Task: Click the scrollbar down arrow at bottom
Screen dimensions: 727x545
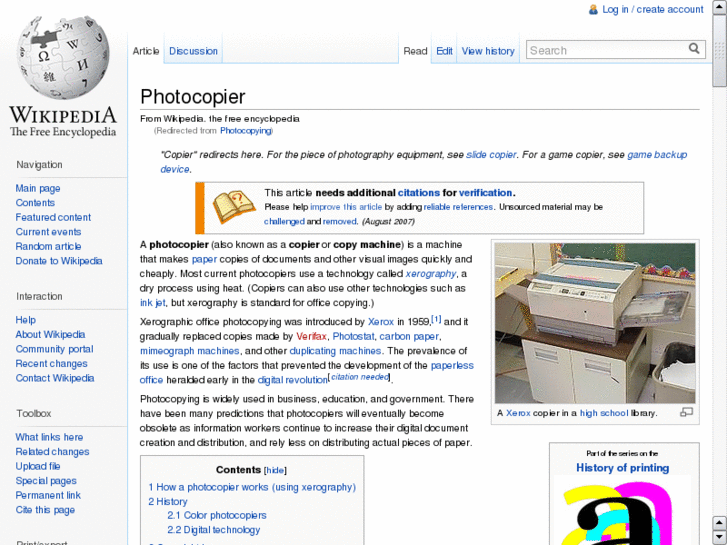Action: pos(720,537)
